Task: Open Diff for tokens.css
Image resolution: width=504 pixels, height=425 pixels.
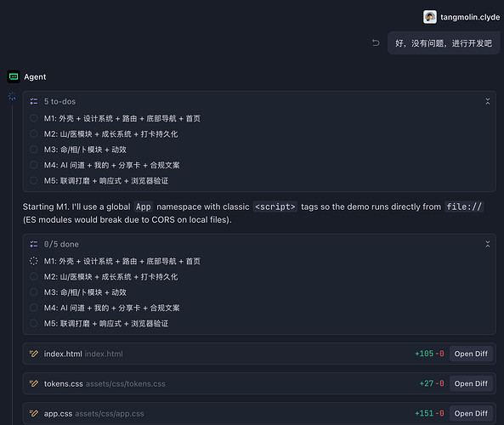Action: [471, 383]
